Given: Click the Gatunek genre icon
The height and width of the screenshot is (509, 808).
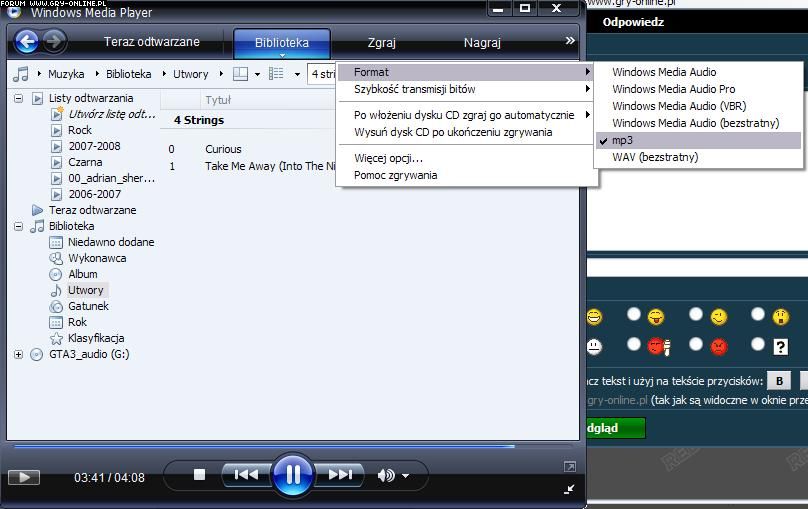Looking at the screenshot, I should click(x=56, y=307).
